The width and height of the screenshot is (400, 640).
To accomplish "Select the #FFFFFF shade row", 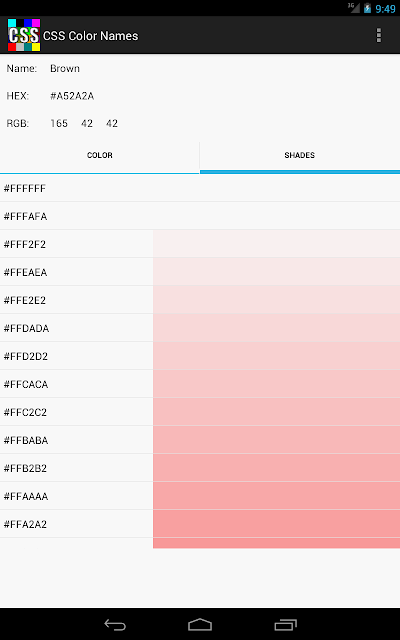I will [200, 188].
